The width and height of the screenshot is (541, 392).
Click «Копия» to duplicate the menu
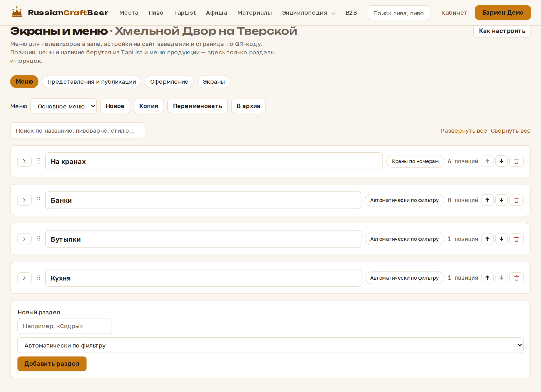click(x=148, y=106)
